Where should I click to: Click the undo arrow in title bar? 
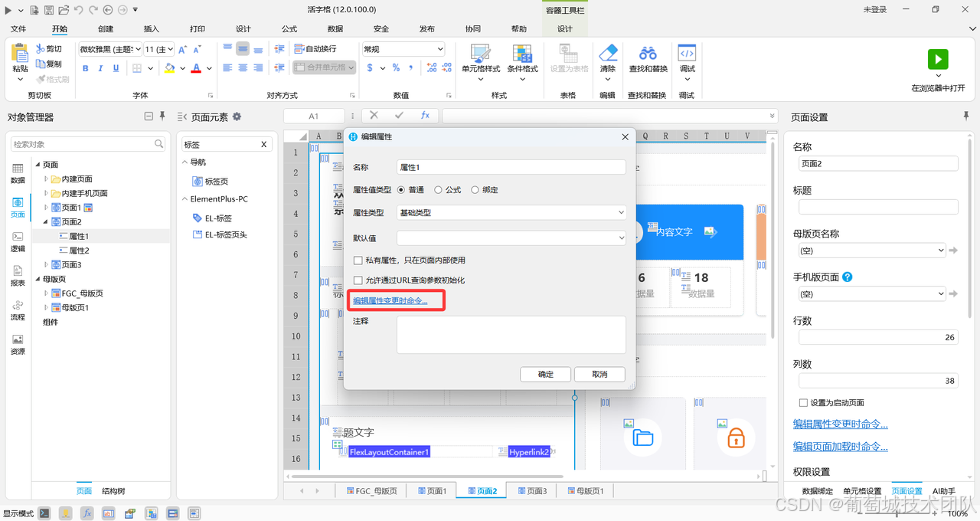78,10
